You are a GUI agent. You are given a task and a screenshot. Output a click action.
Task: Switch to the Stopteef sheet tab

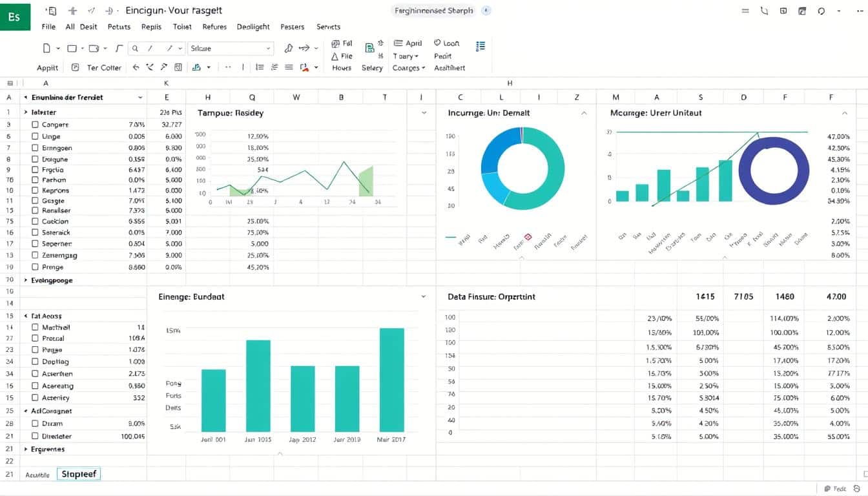[78, 474]
